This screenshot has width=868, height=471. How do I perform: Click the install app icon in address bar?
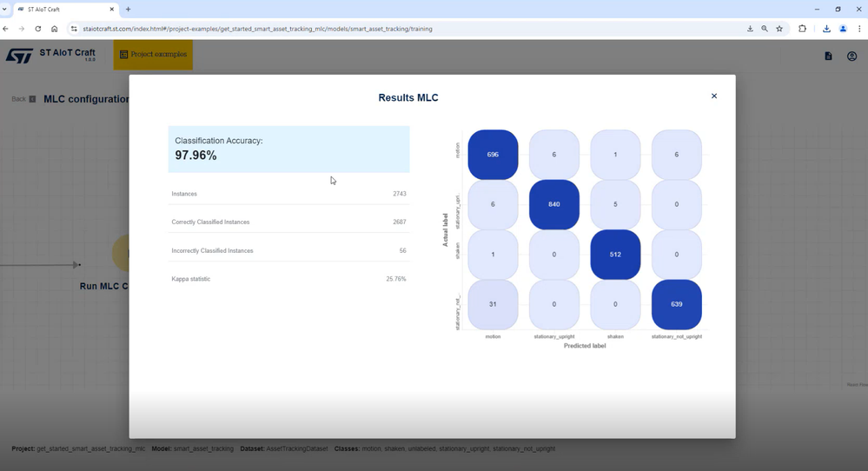[x=750, y=29]
